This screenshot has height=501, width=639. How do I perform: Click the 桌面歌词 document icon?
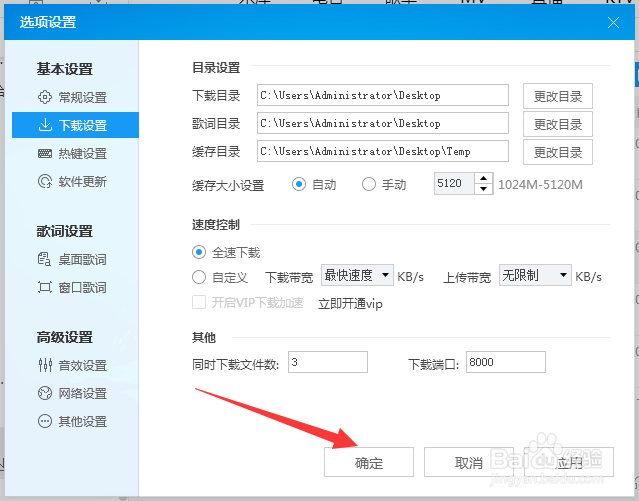[x=44, y=259]
